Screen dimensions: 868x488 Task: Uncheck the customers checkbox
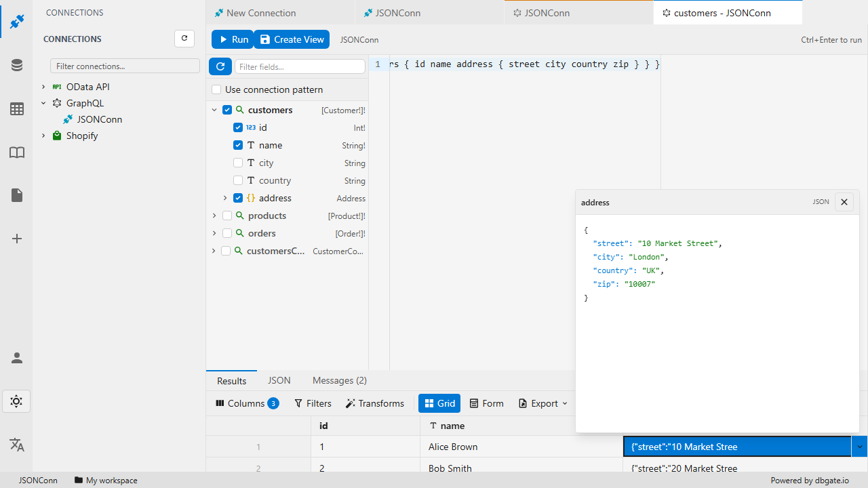[x=227, y=110]
